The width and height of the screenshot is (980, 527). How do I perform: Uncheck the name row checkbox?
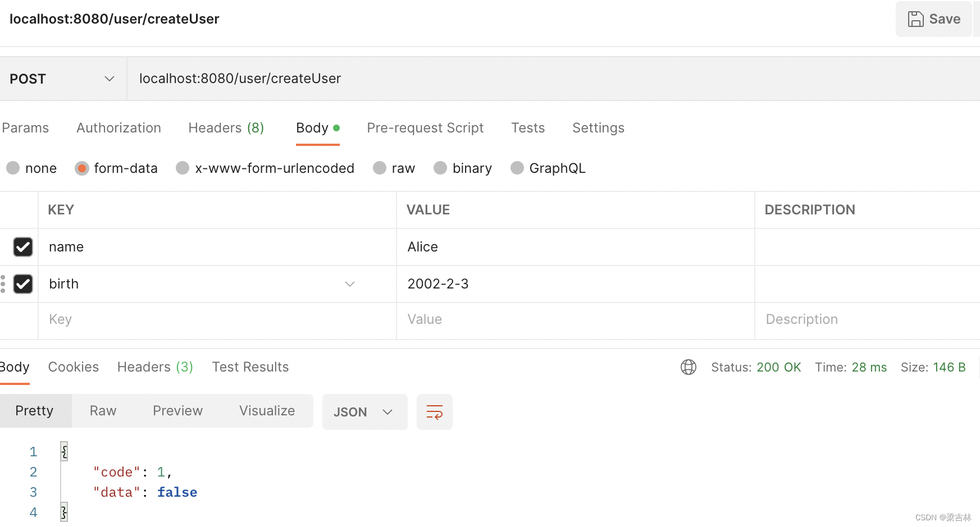23,247
